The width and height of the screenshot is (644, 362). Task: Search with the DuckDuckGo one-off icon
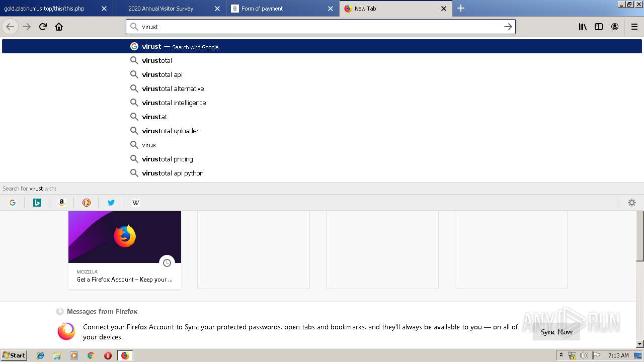(87, 203)
